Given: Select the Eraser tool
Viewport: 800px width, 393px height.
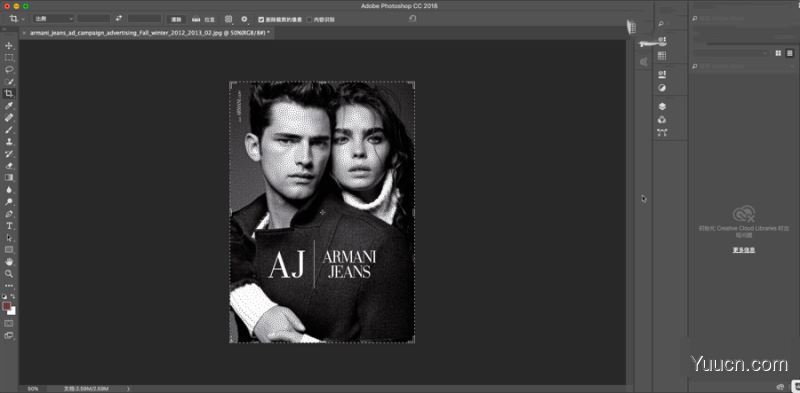Looking at the screenshot, I should (9, 165).
